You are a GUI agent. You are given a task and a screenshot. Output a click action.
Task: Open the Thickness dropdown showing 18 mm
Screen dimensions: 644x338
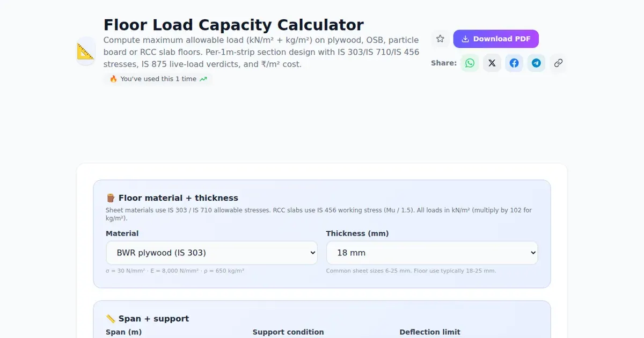432,253
